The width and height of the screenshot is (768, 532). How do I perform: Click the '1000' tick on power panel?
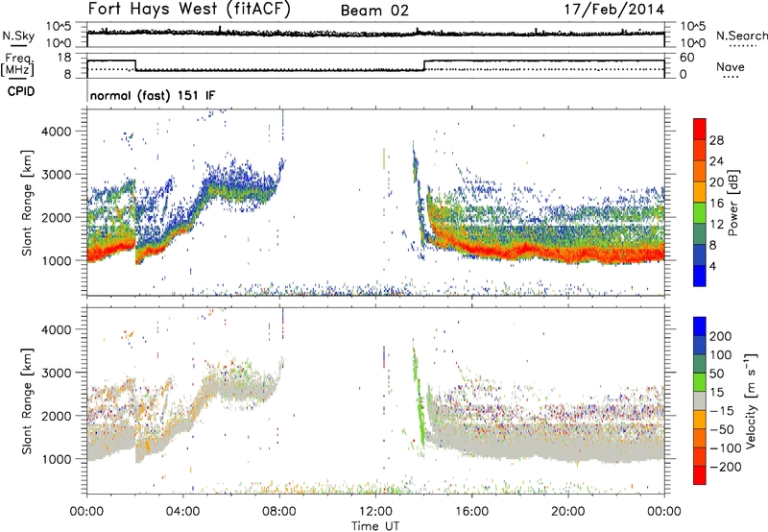57,260
